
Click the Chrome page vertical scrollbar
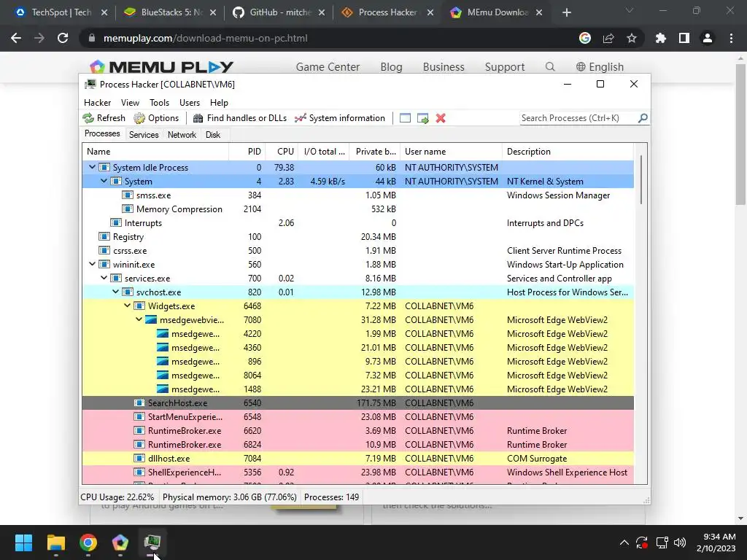740,133
